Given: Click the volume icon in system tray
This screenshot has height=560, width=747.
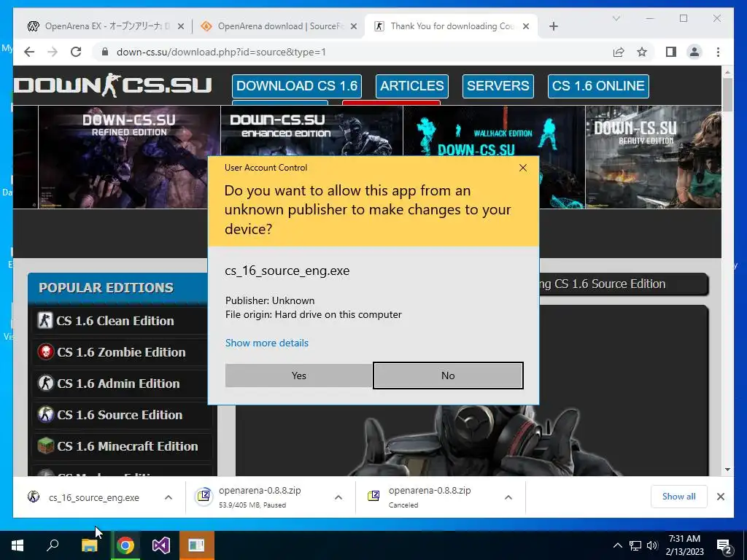Looking at the screenshot, I should [652, 545].
